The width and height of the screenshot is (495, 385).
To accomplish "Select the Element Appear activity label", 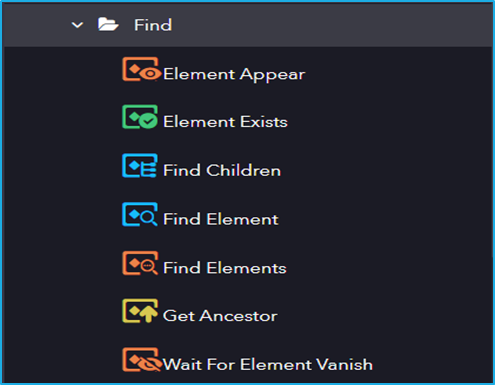I will click(234, 75).
